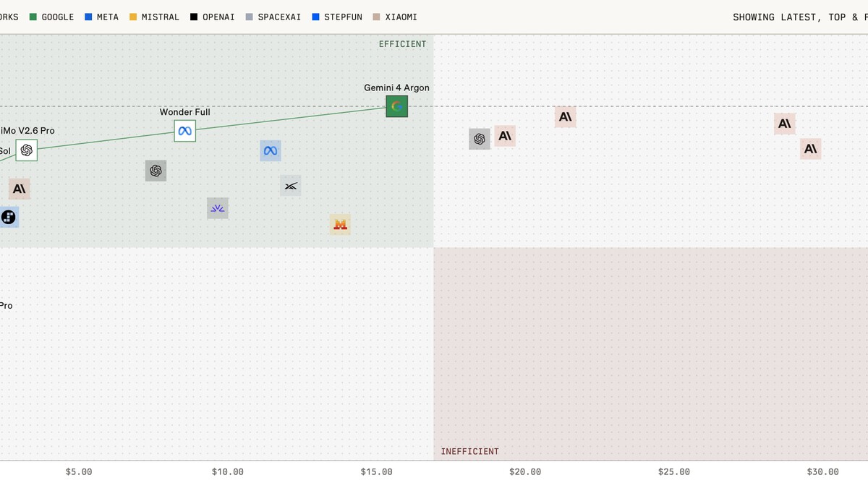
Task: Toggle the META legend filter
Action: [x=102, y=17]
